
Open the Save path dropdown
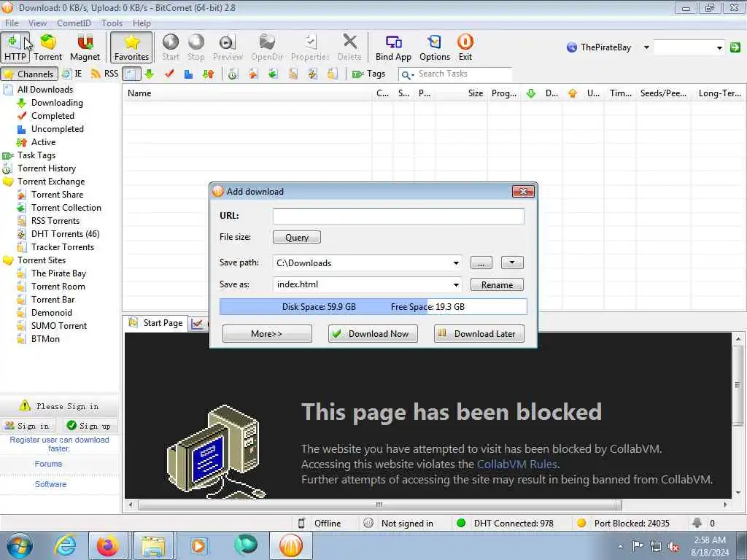456,262
